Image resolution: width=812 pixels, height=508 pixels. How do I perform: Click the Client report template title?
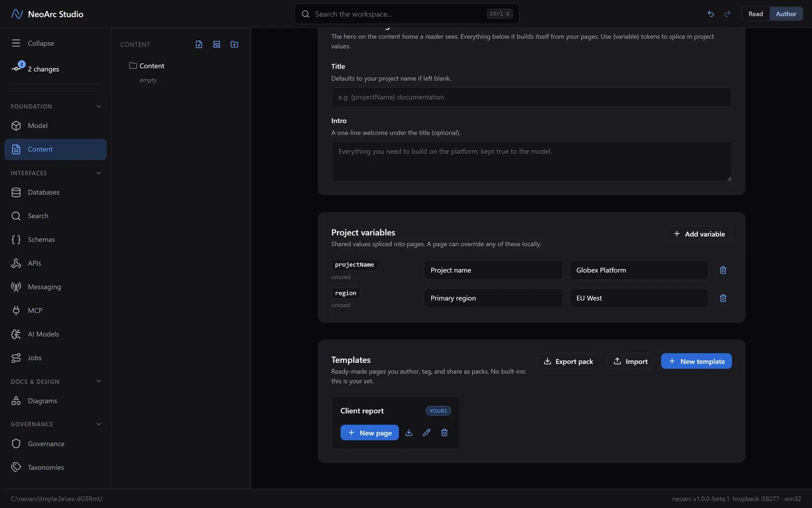tap(362, 411)
